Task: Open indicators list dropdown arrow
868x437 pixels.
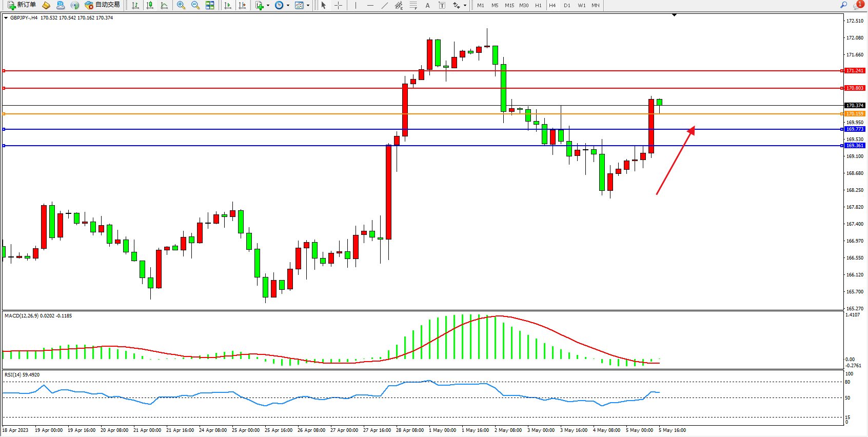Action: 268,6
